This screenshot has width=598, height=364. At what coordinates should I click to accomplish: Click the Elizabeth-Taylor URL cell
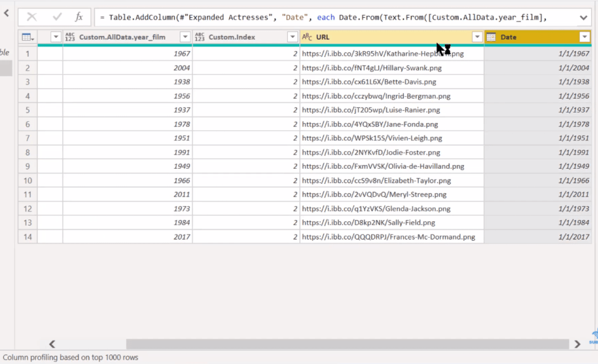pos(392,181)
